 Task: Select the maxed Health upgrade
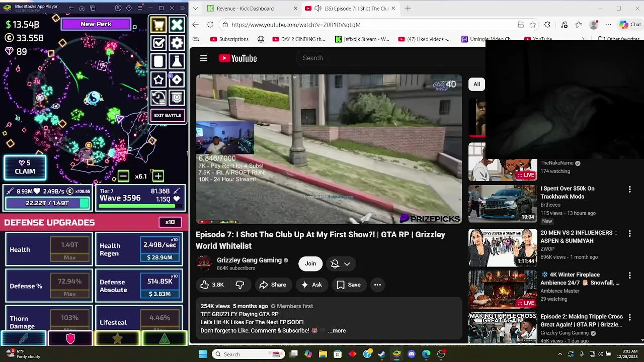[x=70, y=249]
